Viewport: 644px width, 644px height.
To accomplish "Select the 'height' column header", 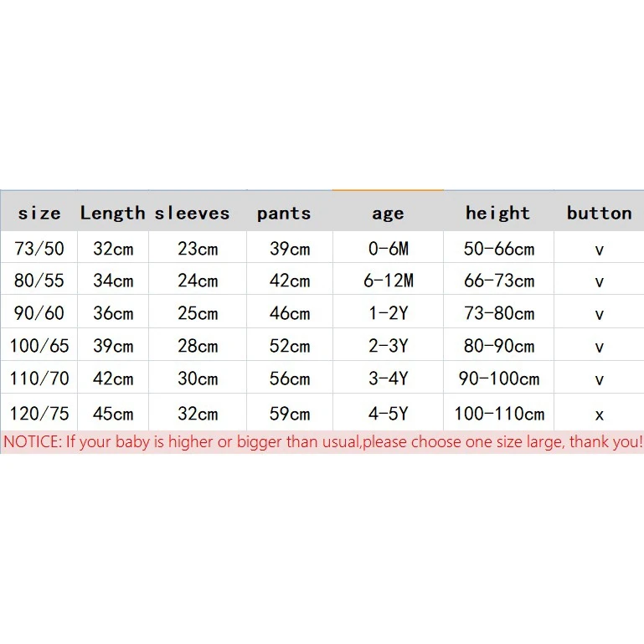I will (497, 214).
